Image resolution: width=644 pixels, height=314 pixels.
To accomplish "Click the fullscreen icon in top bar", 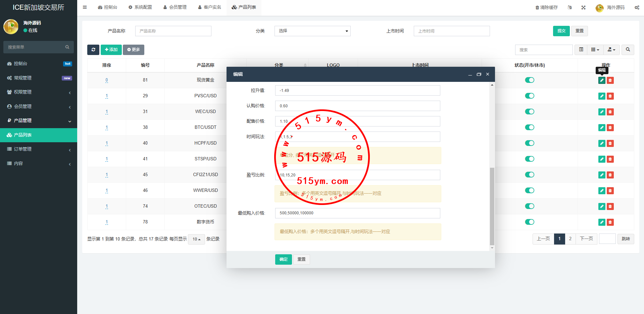I will pos(583,7).
